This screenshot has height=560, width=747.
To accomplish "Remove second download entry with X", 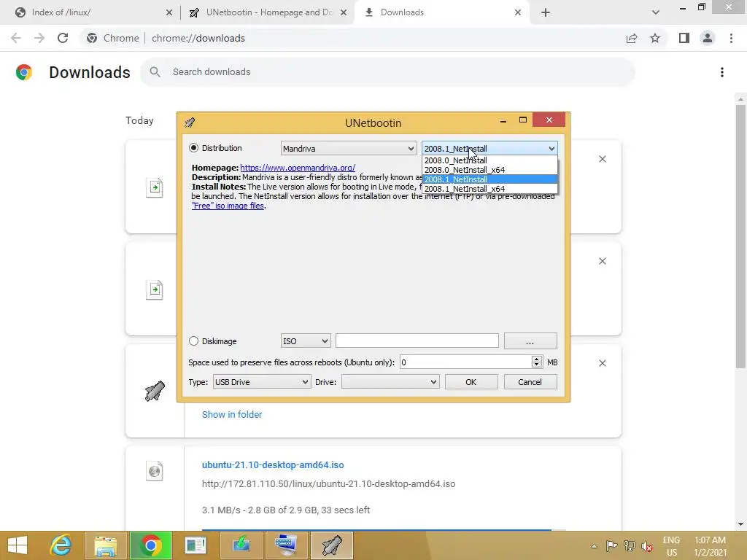I will tap(602, 261).
